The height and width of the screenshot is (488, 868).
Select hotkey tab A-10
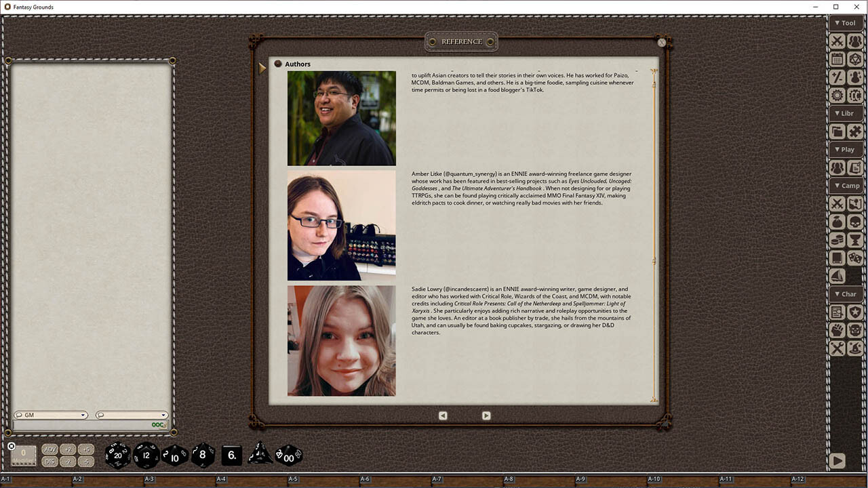point(654,478)
